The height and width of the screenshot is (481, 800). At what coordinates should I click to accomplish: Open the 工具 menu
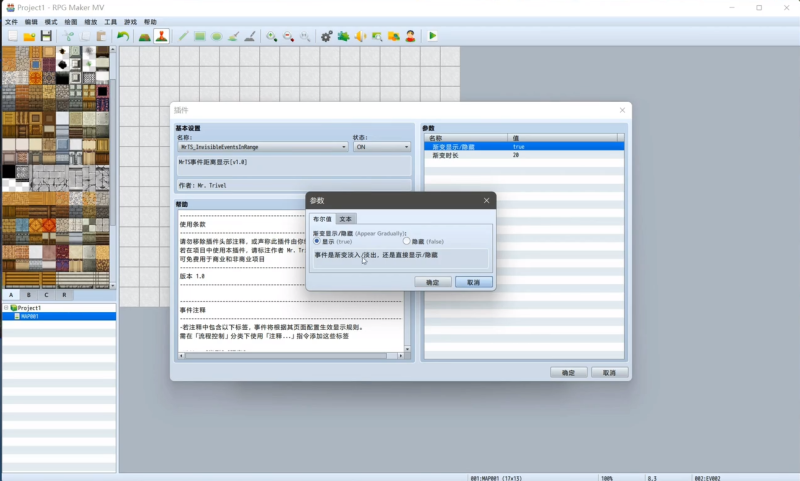111,22
